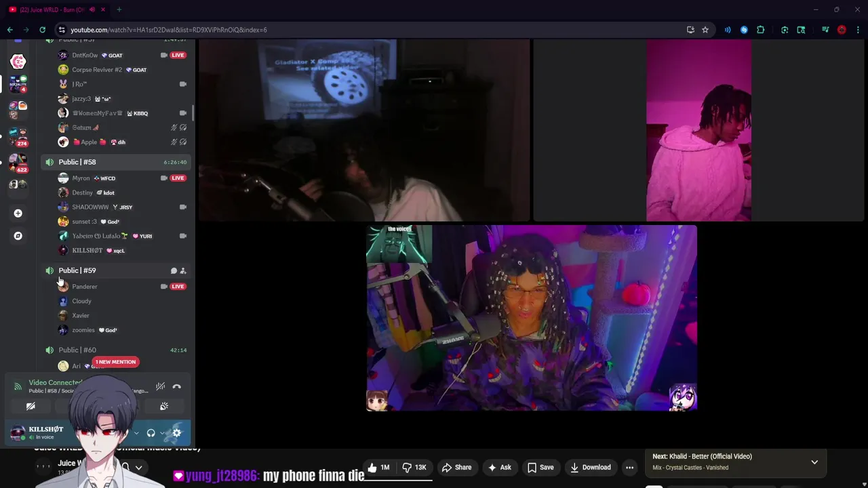868x488 pixels.
Task: Toggle noise suppression icon in the voice panel
Action: pyautogui.click(x=160, y=387)
